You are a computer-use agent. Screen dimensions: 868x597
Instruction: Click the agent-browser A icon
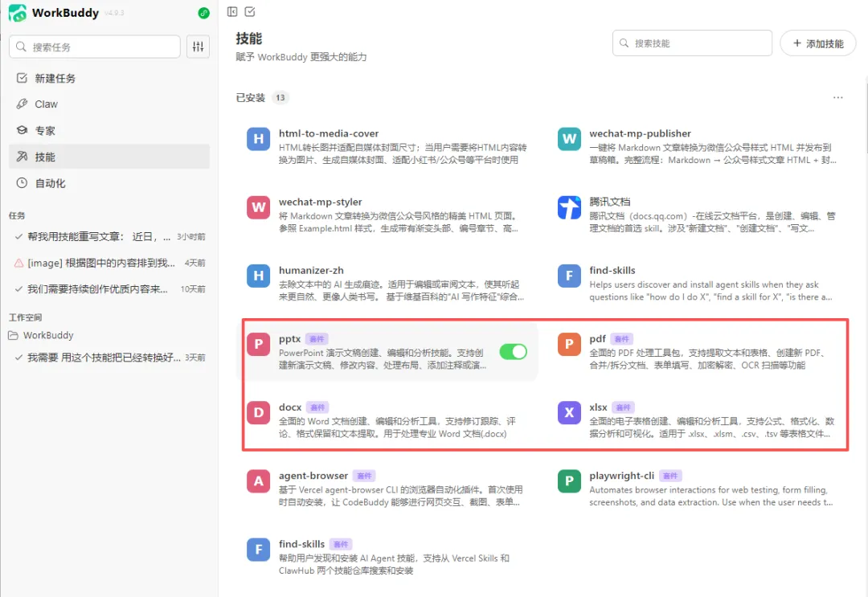pyautogui.click(x=259, y=481)
